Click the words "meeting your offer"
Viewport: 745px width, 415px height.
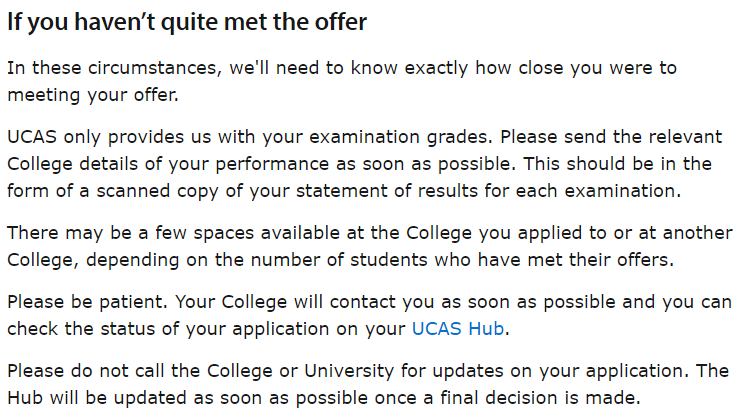coord(92,95)
